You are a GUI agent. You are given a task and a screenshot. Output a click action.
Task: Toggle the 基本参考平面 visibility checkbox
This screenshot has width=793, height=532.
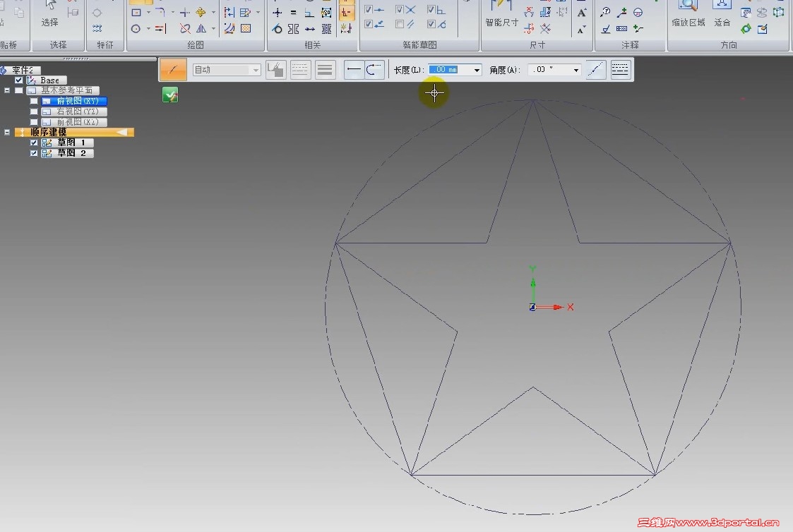18,90
